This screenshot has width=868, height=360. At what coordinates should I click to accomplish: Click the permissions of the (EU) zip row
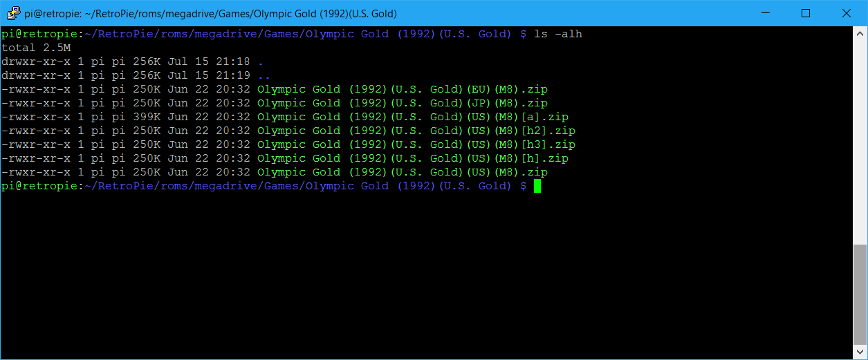point(36,89)
